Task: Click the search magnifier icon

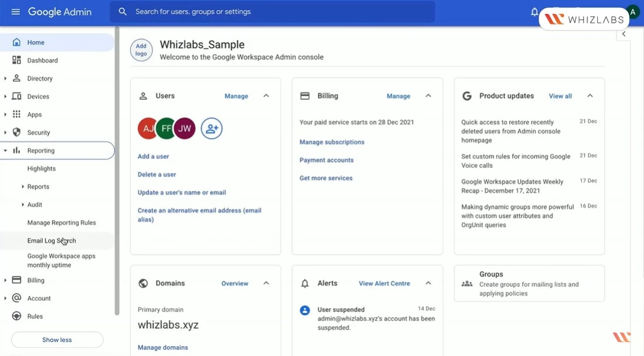Action: click(123, 12)
